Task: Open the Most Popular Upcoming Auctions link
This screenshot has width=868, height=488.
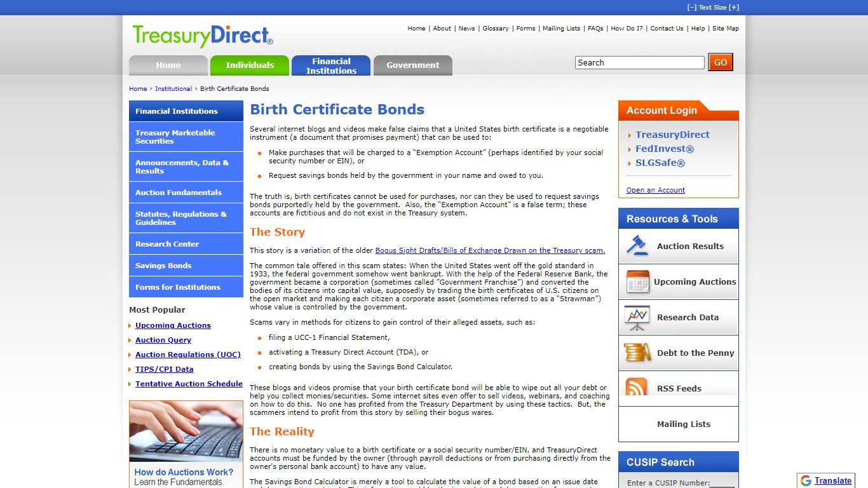Action: point(173,325)
